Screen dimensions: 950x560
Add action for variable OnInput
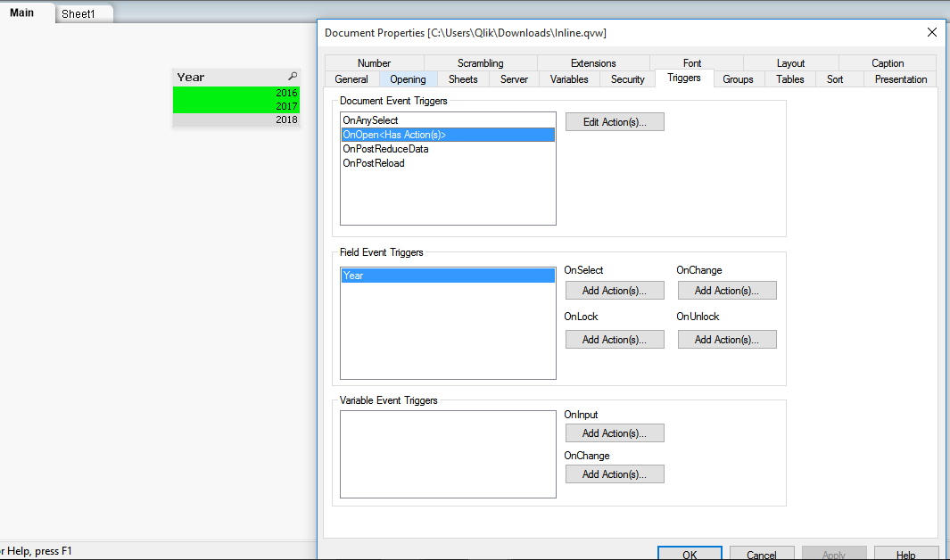[x=615, y=432]
